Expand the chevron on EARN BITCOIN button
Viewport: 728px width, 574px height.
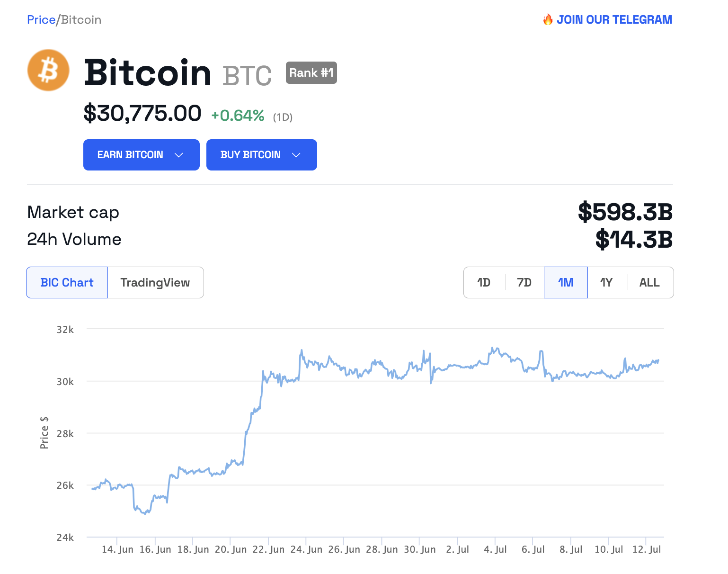point(179,155)
